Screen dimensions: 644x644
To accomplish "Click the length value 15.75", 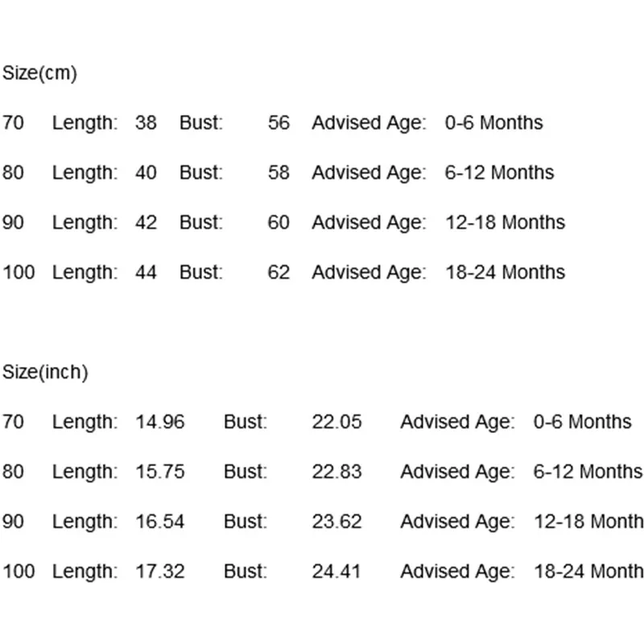I will 160,472.
